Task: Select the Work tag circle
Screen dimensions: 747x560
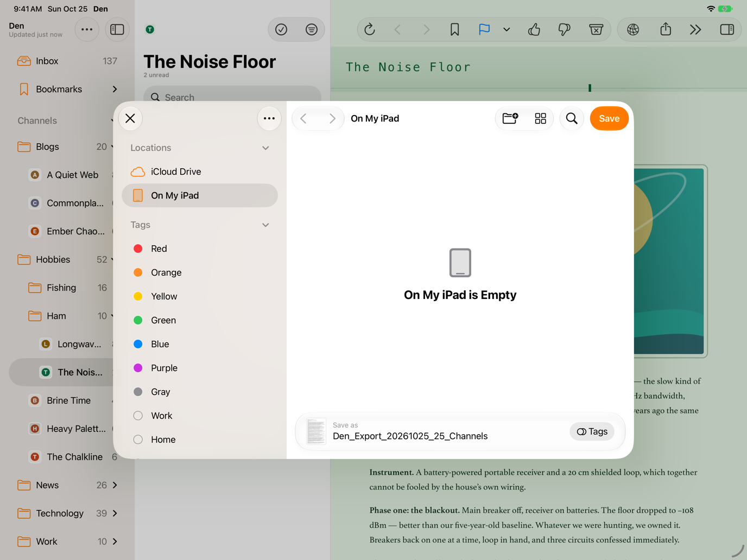Action: click(138, 416)
